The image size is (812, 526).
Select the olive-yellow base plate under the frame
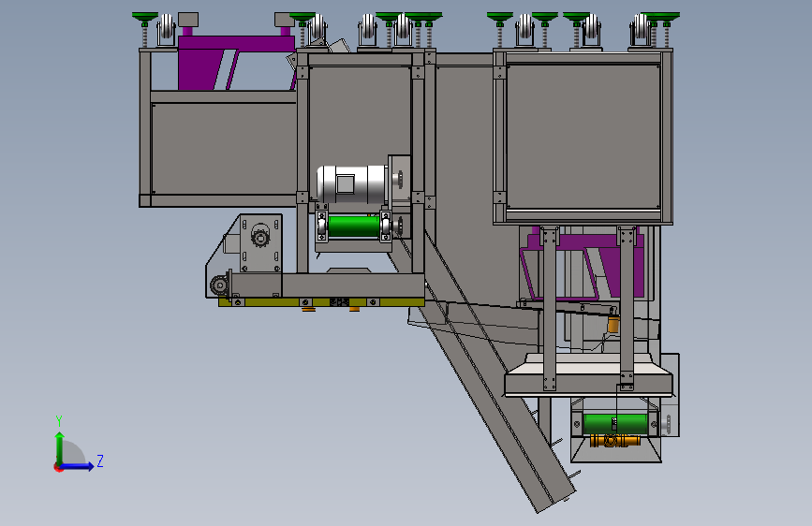321,301
